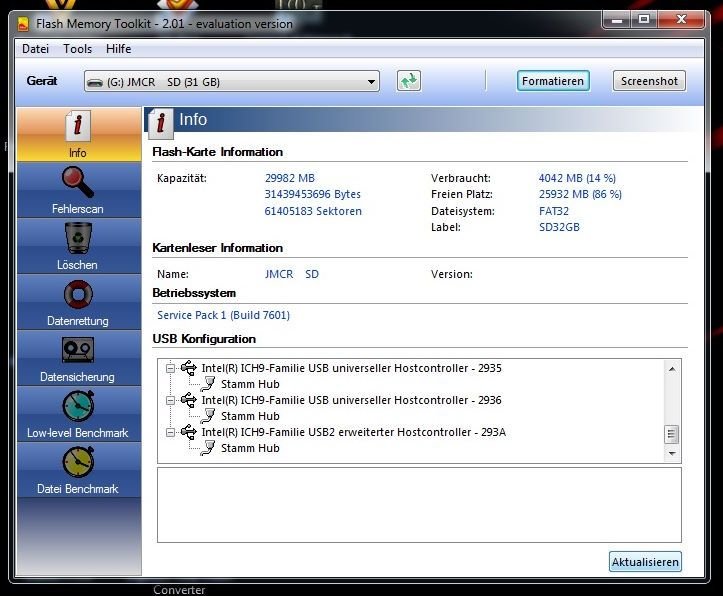Click the USB tree scrollbar down arrow
The image size is (723, 596).
[672, 454]
